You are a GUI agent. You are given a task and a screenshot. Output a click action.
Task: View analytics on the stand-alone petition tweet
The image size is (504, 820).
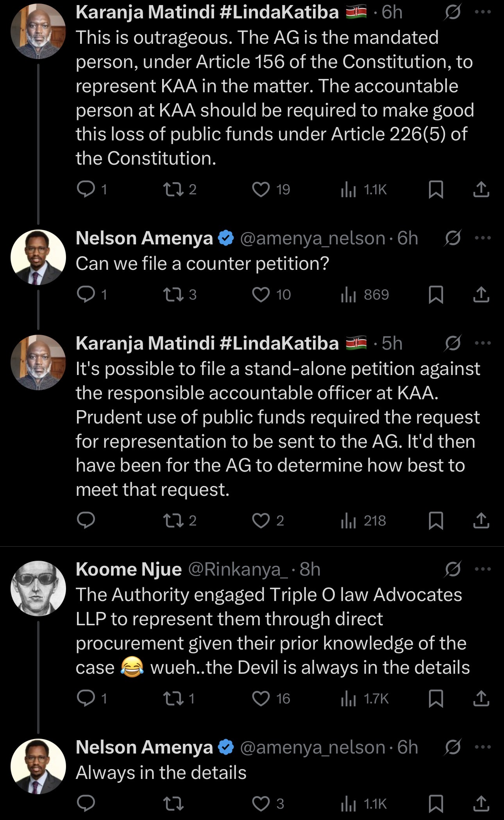[349, 521]
